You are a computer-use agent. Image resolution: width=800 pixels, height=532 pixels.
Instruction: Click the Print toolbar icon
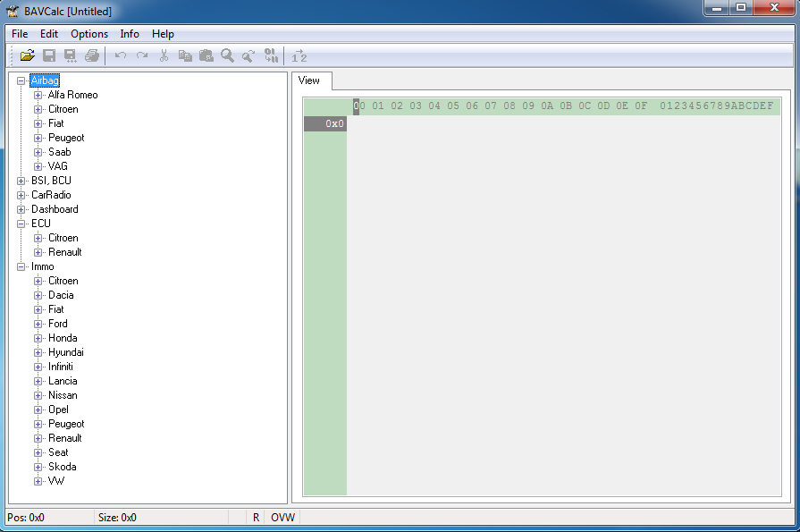92,55
